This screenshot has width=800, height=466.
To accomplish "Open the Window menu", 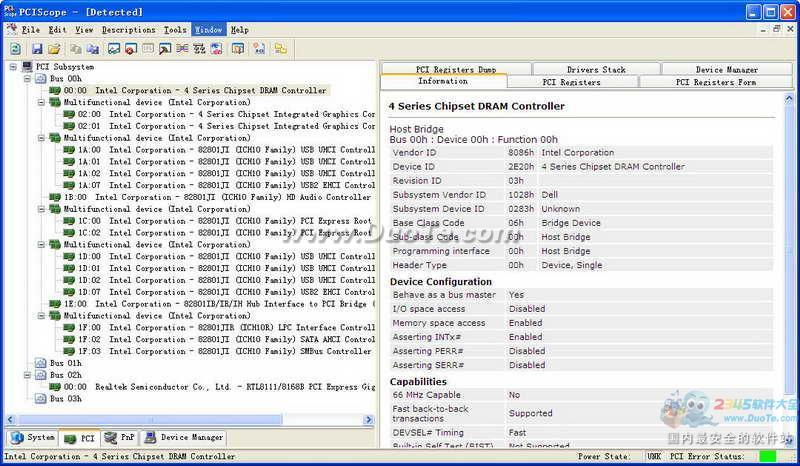I will (209, 30).
